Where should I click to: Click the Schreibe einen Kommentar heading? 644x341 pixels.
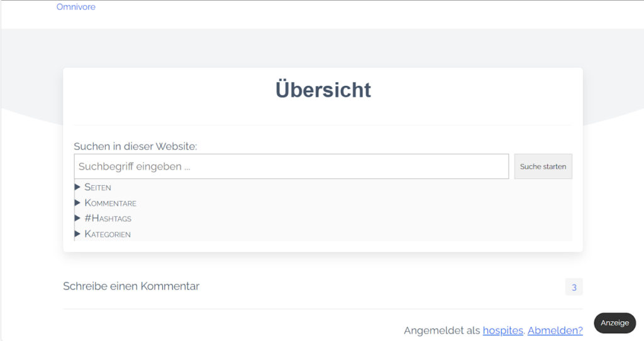point(131,286)
